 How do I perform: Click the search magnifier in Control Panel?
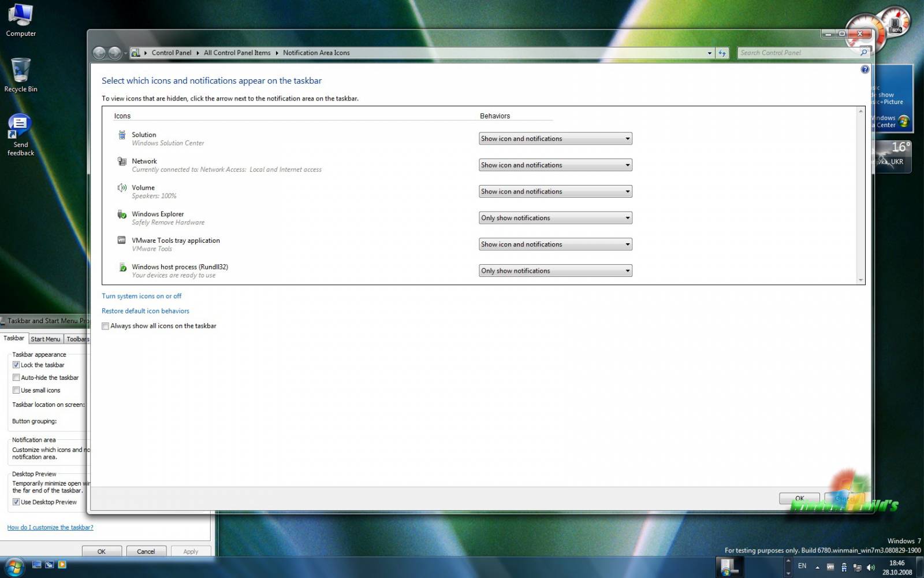coord(864,53)
